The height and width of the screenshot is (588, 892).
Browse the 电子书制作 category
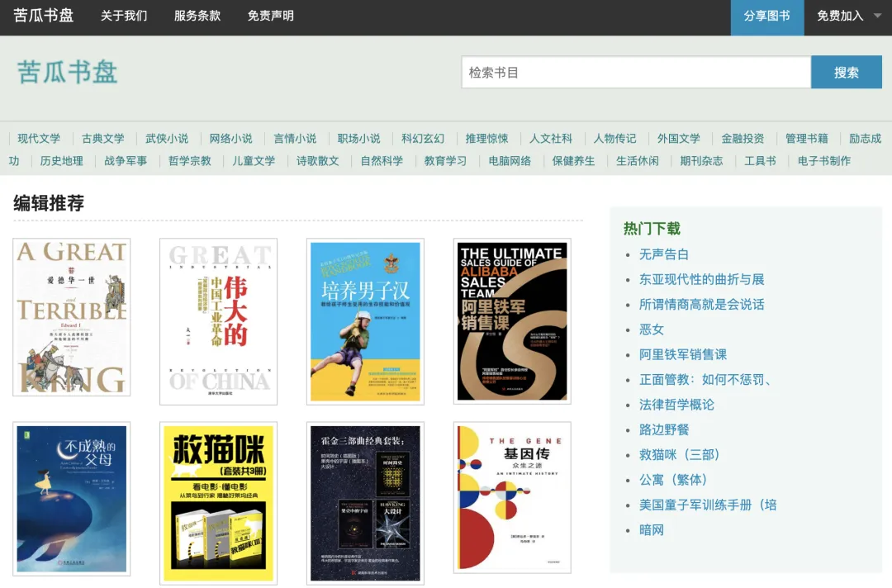(824, 161)
